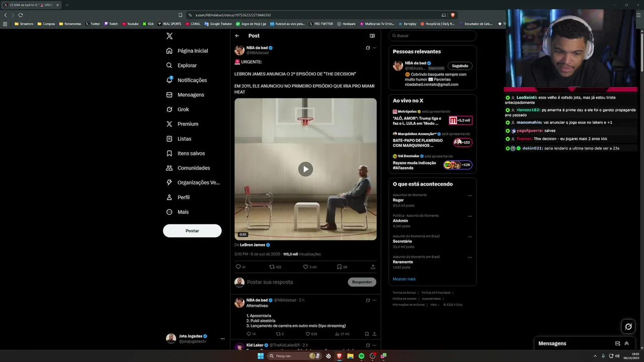
Task: Grok icon on Alternativas reply
Action: pyautogui.click(x=368, y=300)
